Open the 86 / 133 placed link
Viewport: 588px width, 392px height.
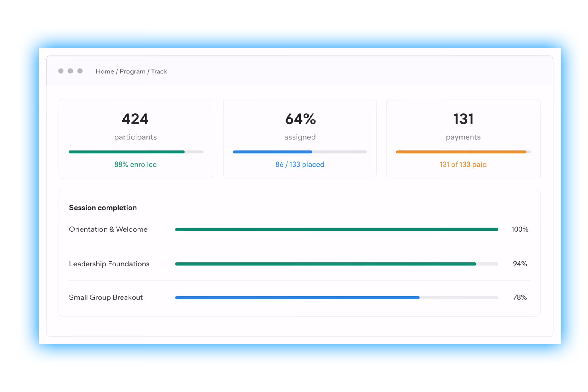(299, 164)
